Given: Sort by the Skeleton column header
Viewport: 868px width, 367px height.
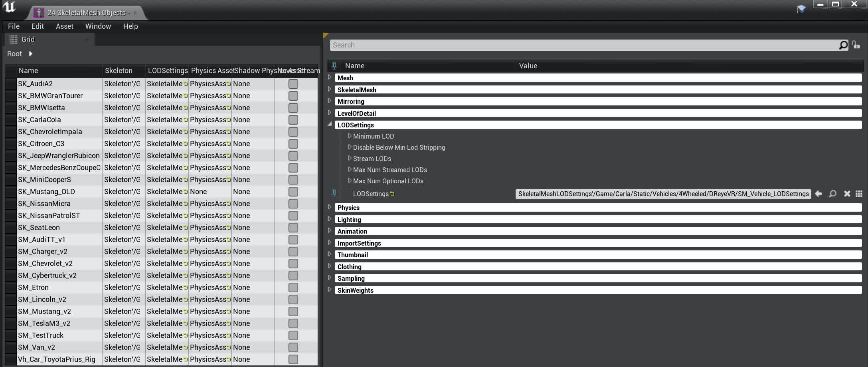Looking at the screenshot, I should (x=119, y=71).
